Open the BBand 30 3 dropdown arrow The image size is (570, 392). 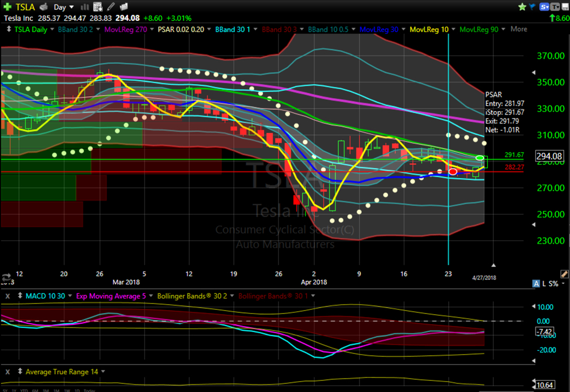coord(302,29)
